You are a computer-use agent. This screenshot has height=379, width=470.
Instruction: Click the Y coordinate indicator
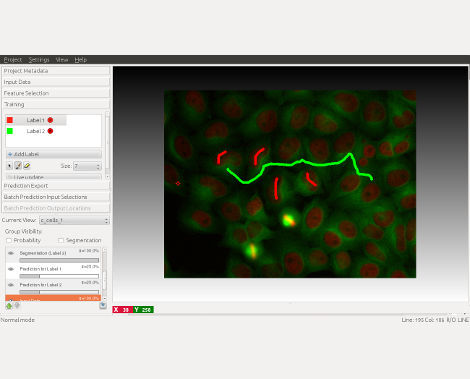(x=143, y=310)
